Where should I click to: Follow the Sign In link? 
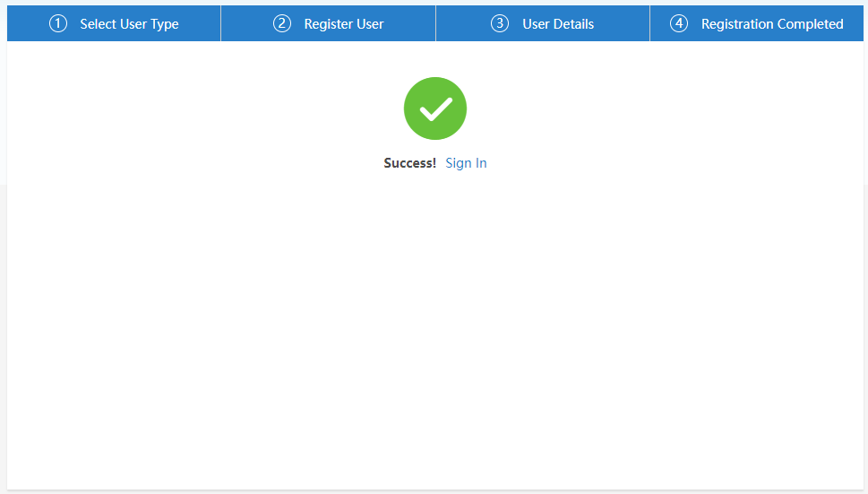(466, 163)
